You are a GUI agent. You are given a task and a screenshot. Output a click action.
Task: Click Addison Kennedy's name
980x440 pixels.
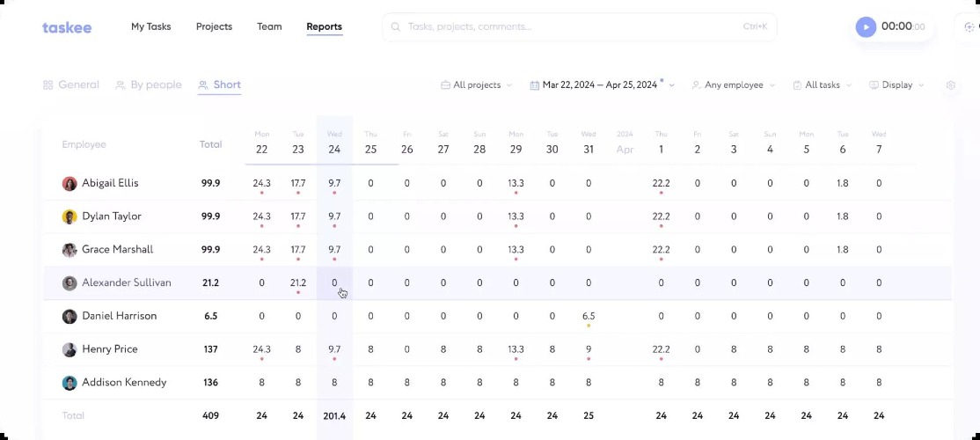pyautogui.click(x=124, y=382)
